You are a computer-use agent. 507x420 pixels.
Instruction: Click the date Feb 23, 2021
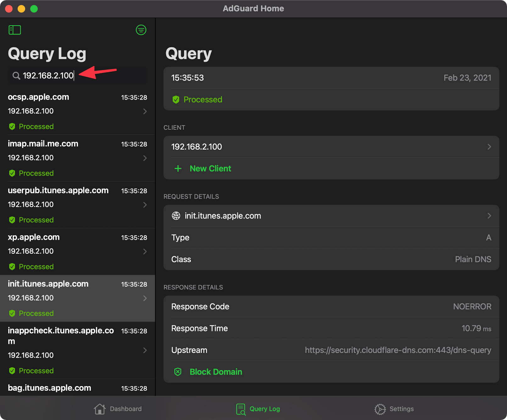[x=467, y=78]
